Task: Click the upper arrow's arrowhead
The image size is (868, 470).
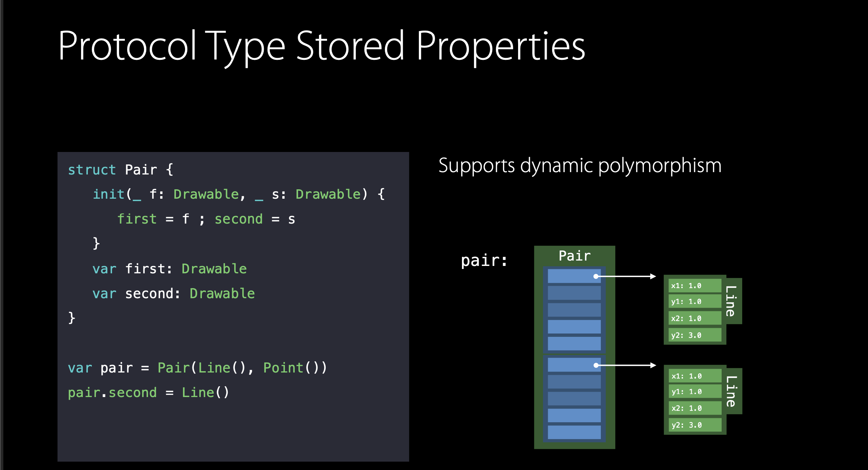Action: 653,276
